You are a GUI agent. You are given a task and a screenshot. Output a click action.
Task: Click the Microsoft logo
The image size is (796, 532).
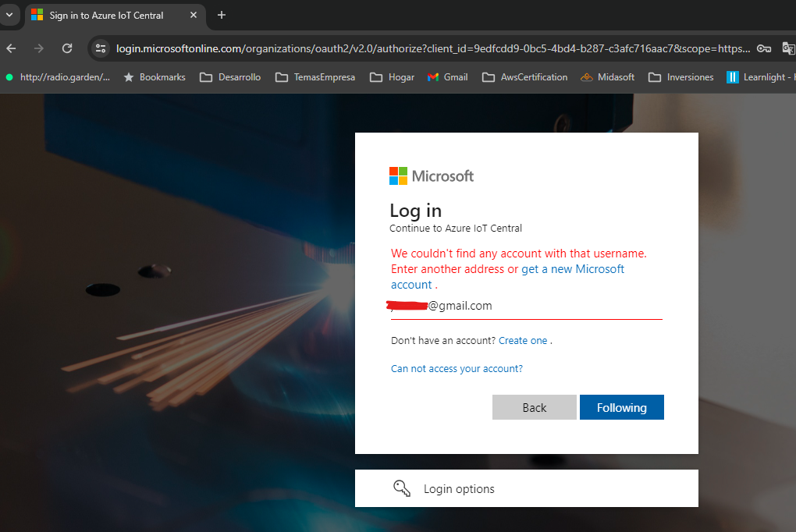432,176
